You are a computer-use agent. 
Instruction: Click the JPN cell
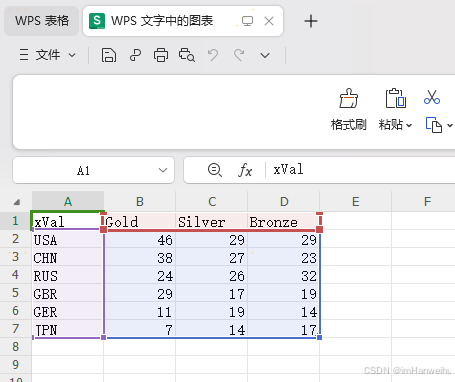[68, 330]
